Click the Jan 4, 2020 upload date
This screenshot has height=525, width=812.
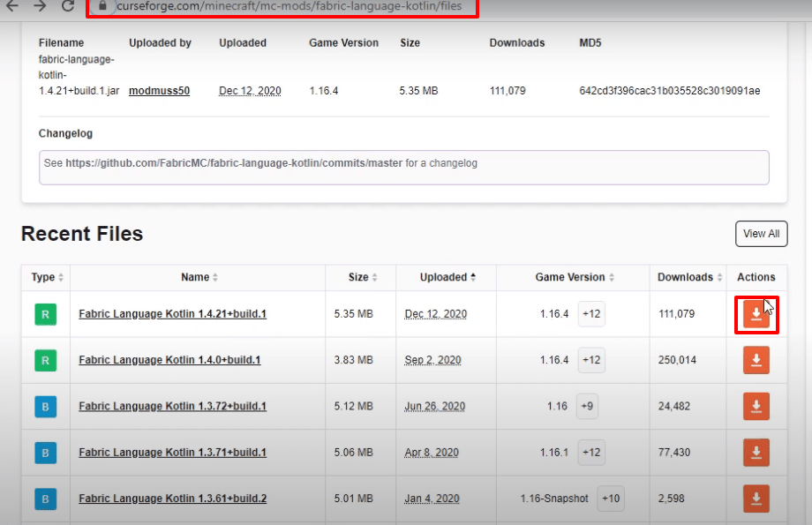(432, 498)
